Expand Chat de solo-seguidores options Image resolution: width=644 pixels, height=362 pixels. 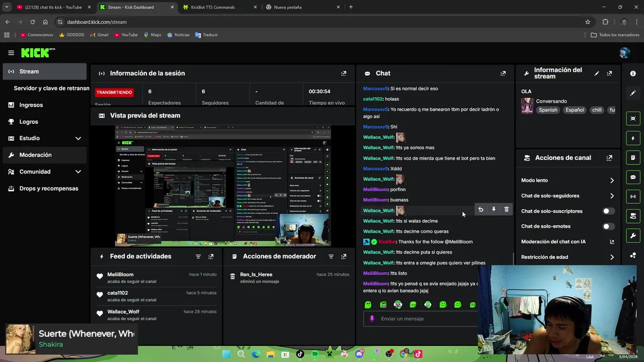pyautogui.click(x=612, y=196)
